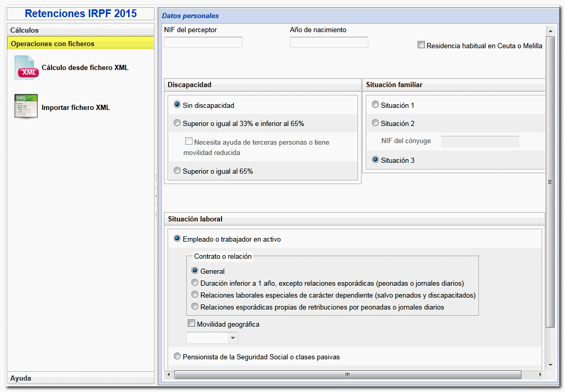Enable Movilidad geográfica checkbox
Screen dimensions: 565x392
pos(191,323)
